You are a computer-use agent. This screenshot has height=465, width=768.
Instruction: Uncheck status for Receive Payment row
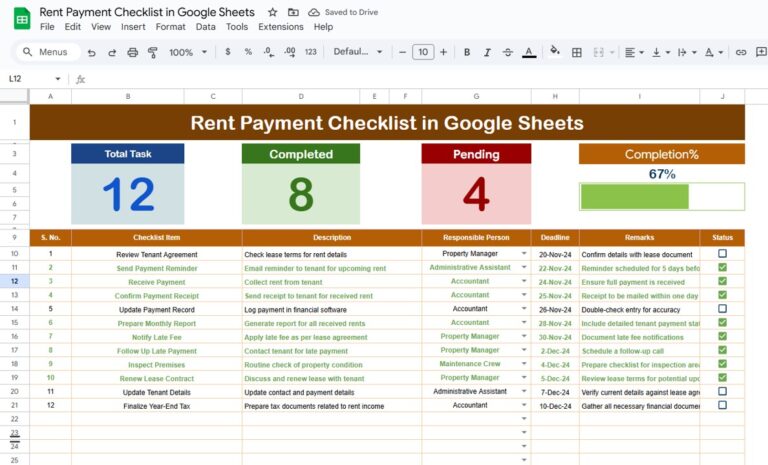click(x=722, y=281)
